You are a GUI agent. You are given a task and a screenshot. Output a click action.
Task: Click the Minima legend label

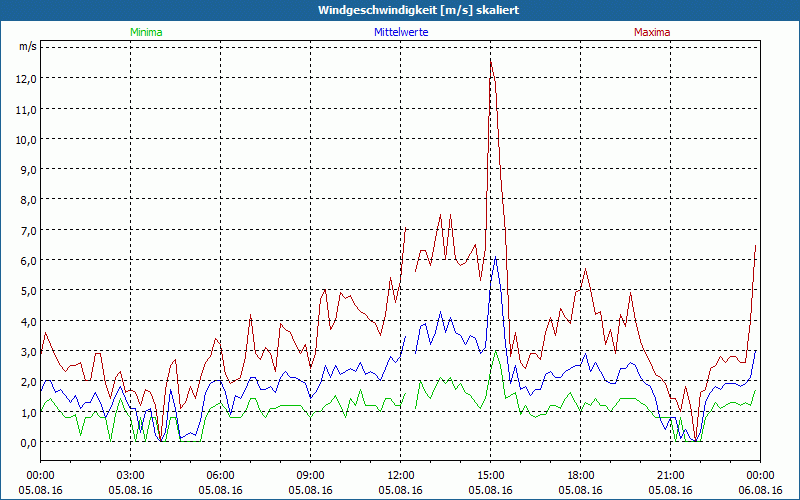coord(146,32)
